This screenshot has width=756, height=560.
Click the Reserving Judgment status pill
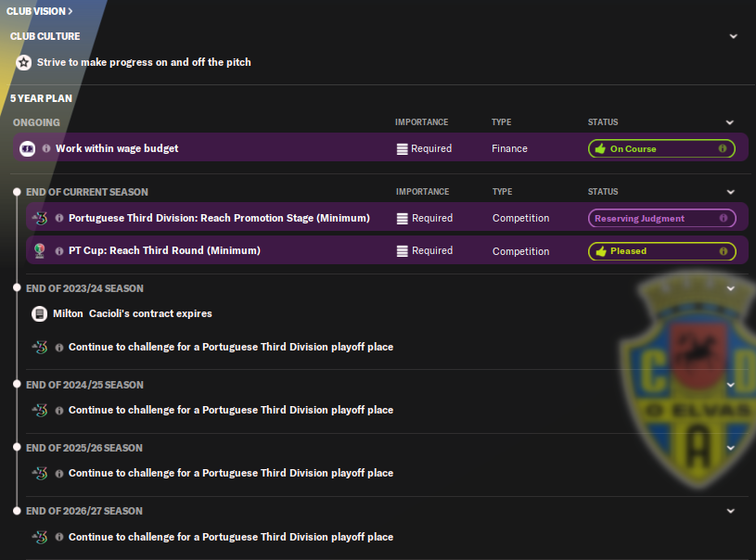pos(662,218)
